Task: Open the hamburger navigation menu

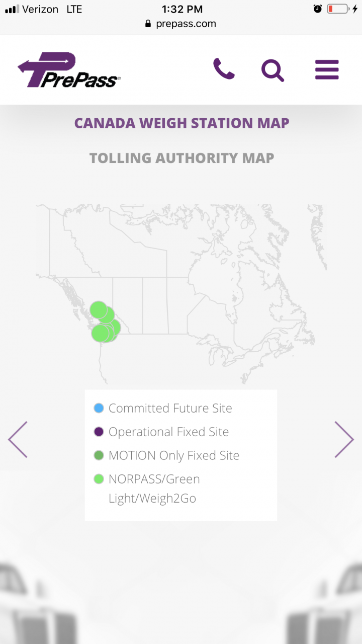Action: [327, 70]
